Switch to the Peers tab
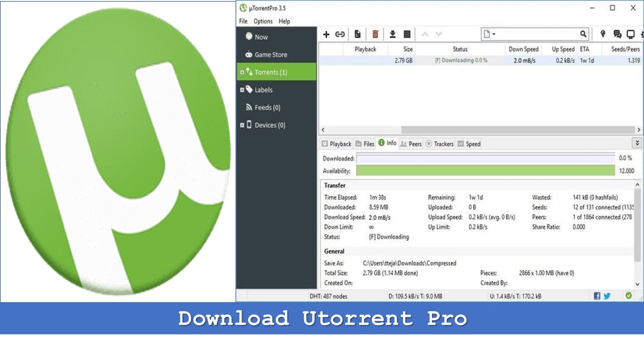The width and height of the screenshot is (644, 337). (411, 144)
